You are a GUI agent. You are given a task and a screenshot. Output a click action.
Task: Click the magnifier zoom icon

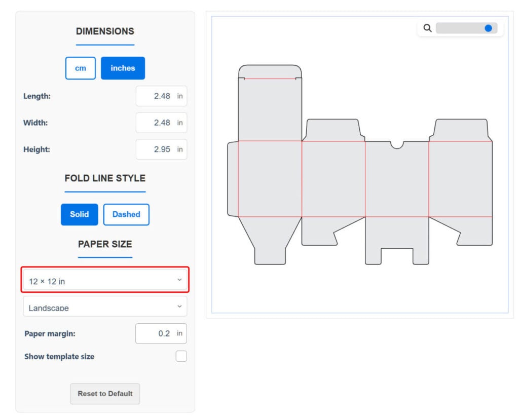[x=427, y=28]
